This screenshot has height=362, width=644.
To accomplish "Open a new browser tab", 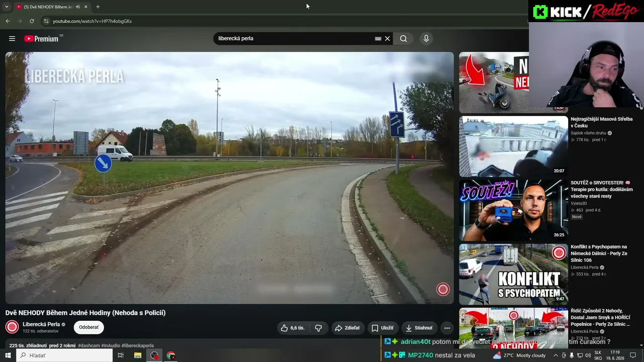I will coord(98,7).
